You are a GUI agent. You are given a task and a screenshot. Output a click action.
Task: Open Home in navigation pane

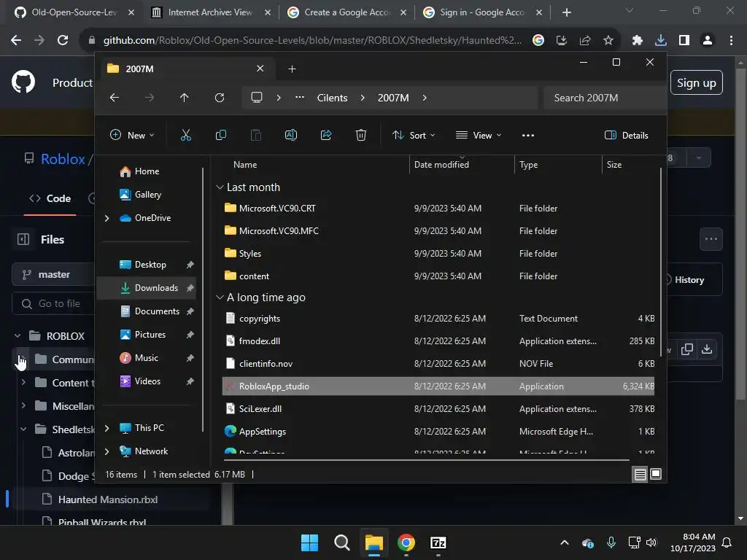pos(146,171)
